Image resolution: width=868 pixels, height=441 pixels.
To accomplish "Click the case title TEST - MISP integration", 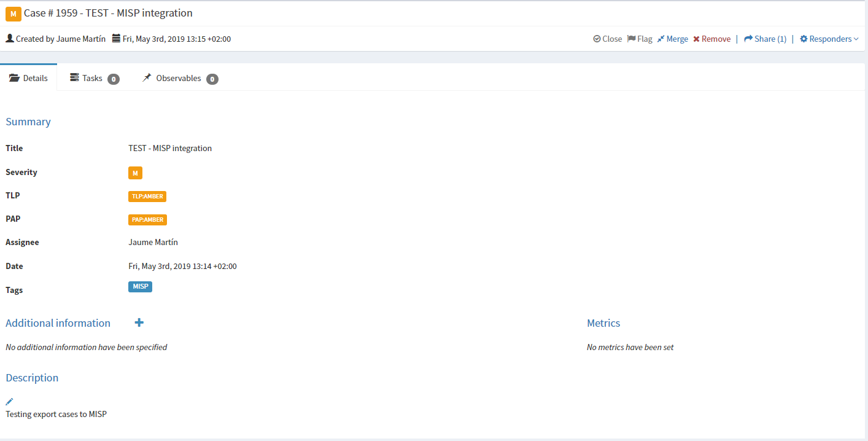I will 170,147.
